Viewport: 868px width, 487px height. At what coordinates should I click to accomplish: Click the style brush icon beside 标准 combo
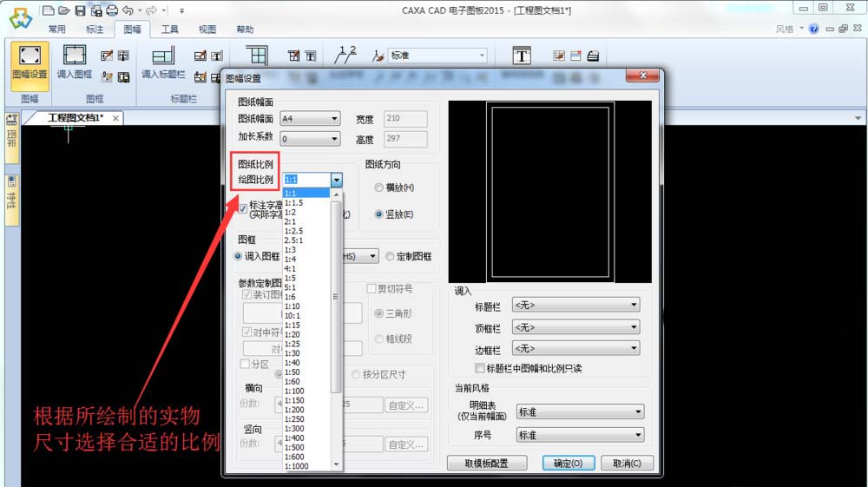[378, 56]
